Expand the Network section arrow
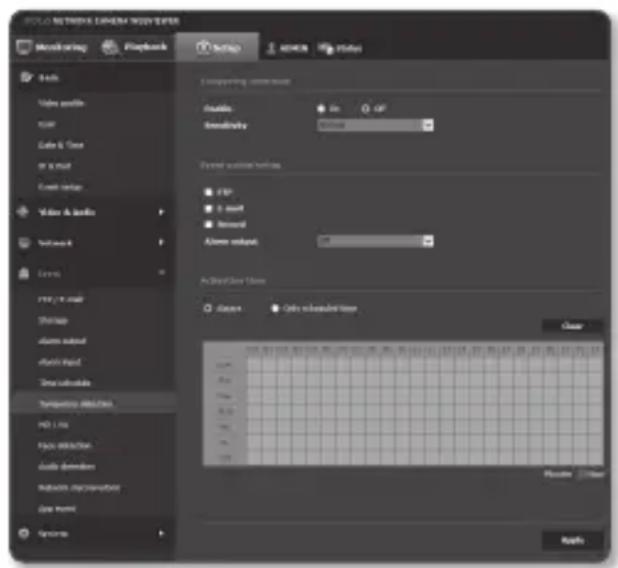The image size is (618, 568). click(161, 242)
